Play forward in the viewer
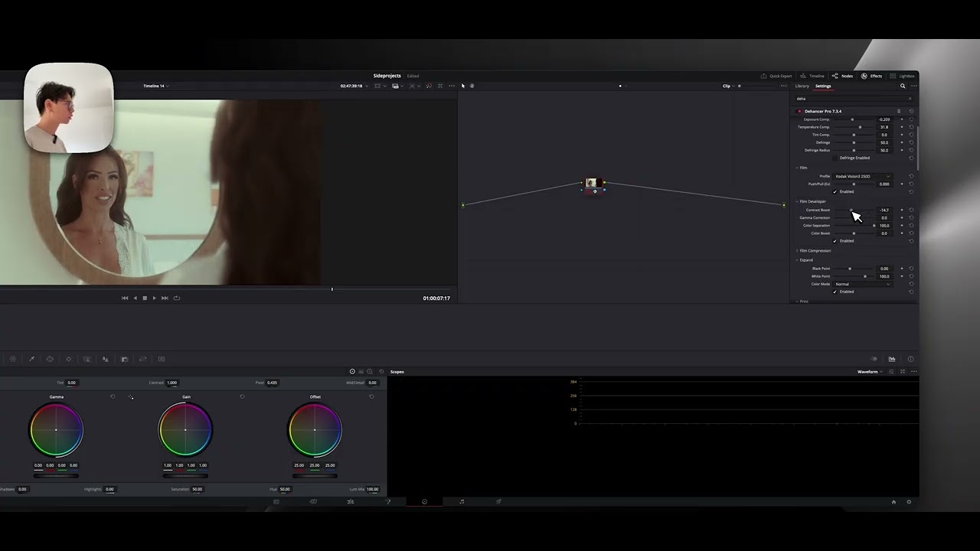Screen dimensions: 980x551 [154, 298]
